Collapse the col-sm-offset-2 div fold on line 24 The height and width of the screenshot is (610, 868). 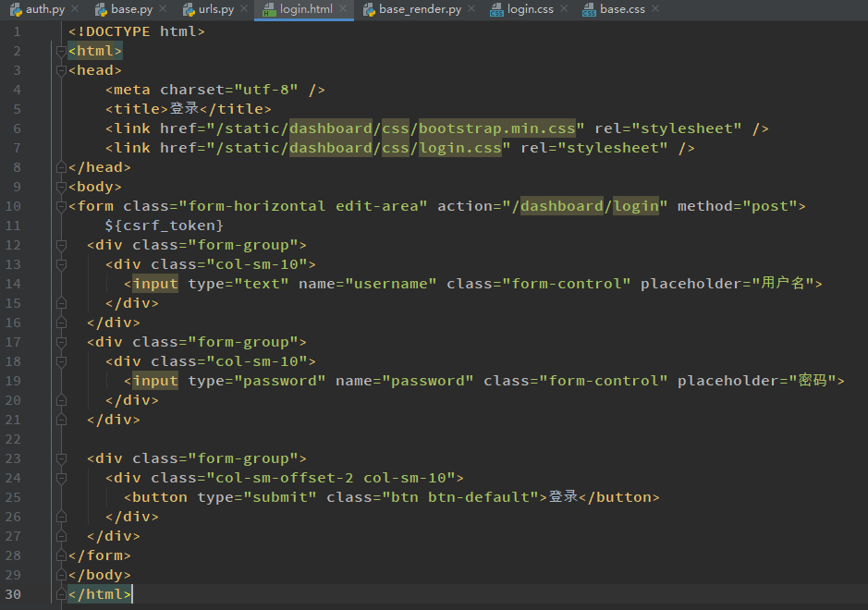coord(61,478)
